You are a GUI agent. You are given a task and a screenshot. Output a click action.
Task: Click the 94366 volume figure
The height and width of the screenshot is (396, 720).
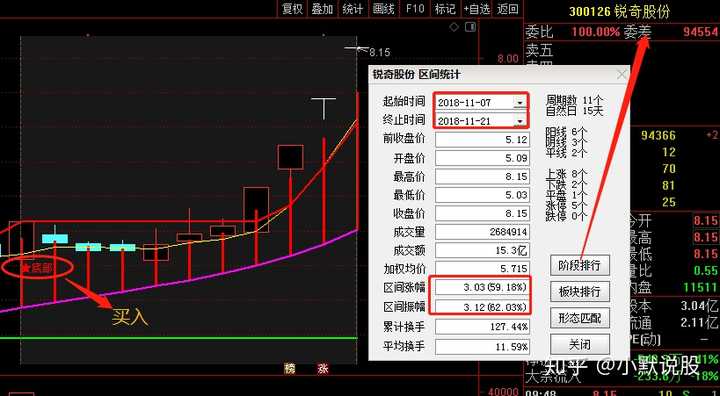pyautogui.click(x=658, y=136)
